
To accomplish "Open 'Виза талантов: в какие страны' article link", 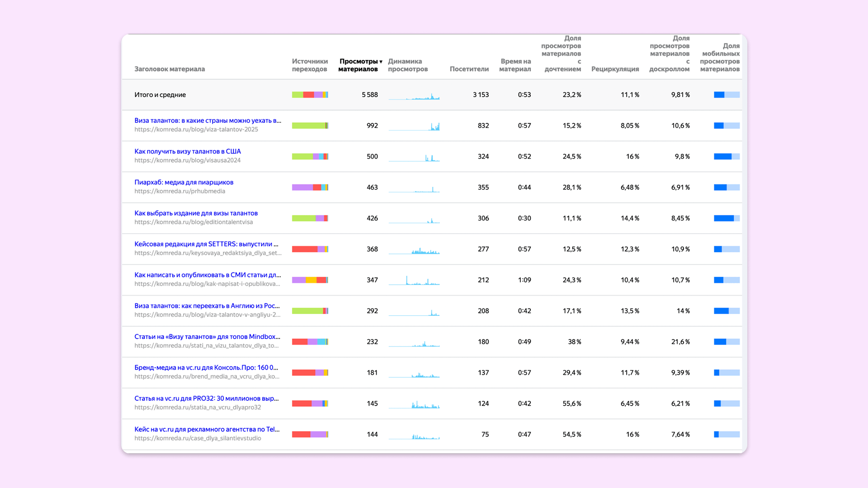I will coord(208,121).
